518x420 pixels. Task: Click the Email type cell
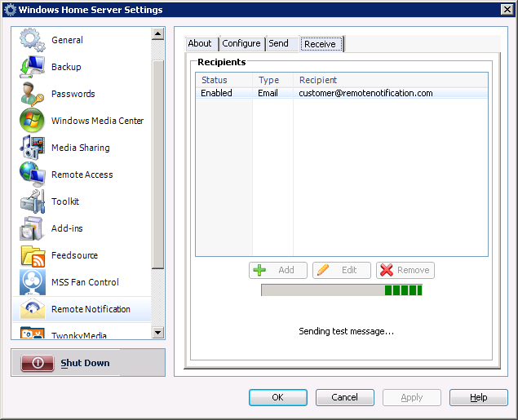(x=268, y=93)
